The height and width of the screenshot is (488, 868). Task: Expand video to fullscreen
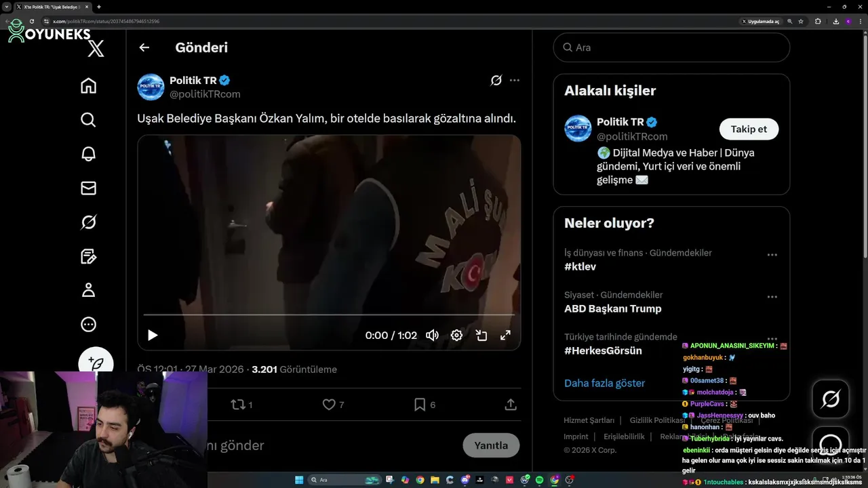505,335
